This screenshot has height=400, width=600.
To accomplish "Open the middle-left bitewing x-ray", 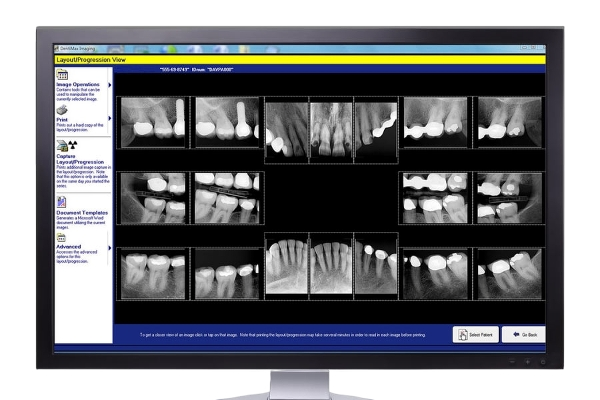I will tap(152, 197).
